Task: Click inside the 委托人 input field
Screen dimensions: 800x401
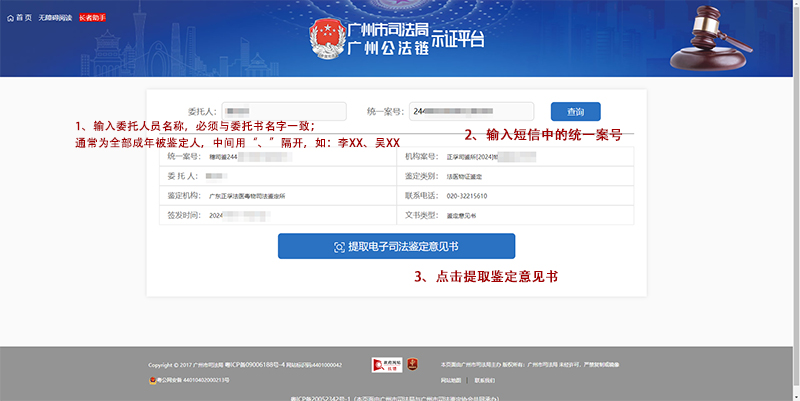Action: pyautogui.click(x=284, y=111)
